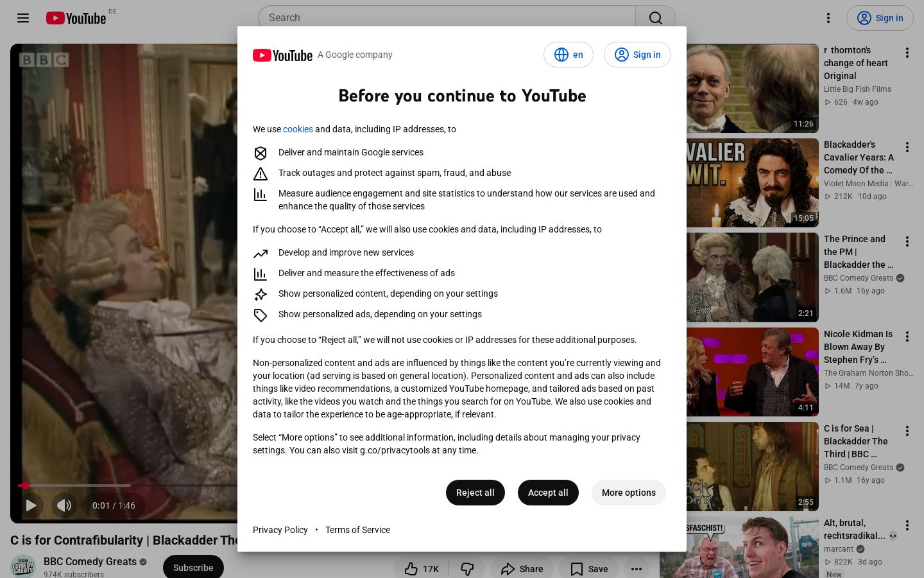
Task: Open 'The Prince and the PM' title link
Action: pyautogui.click(x=859, y=252)
